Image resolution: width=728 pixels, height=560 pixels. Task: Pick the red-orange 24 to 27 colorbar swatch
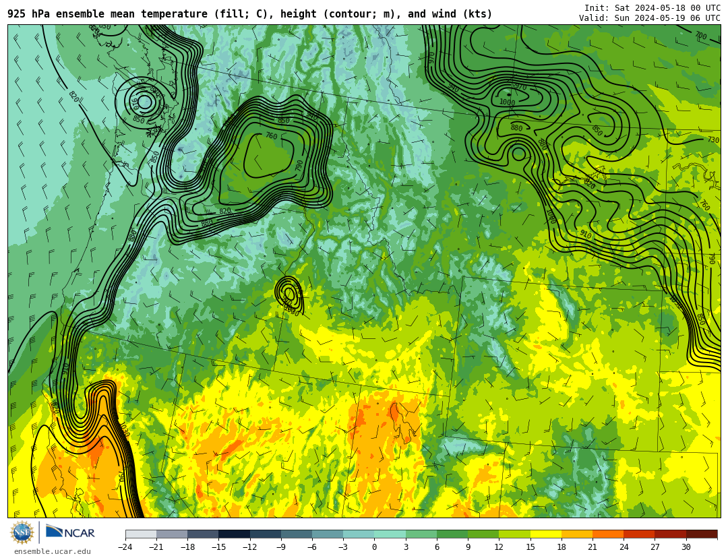(639, 534)
